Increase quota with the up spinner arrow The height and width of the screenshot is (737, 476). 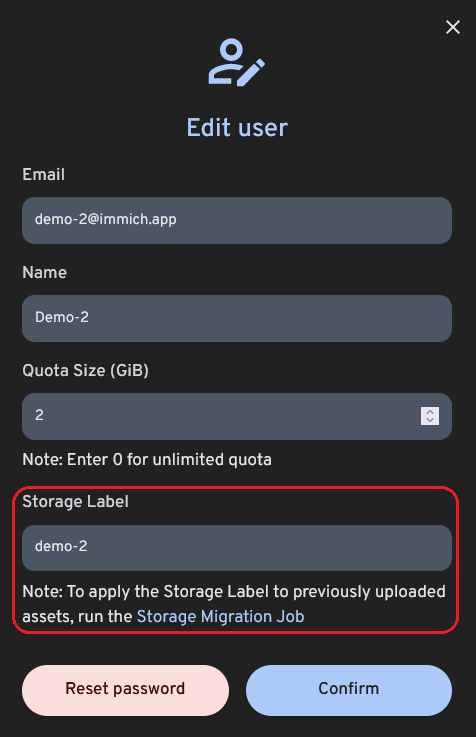pos(430,412)
